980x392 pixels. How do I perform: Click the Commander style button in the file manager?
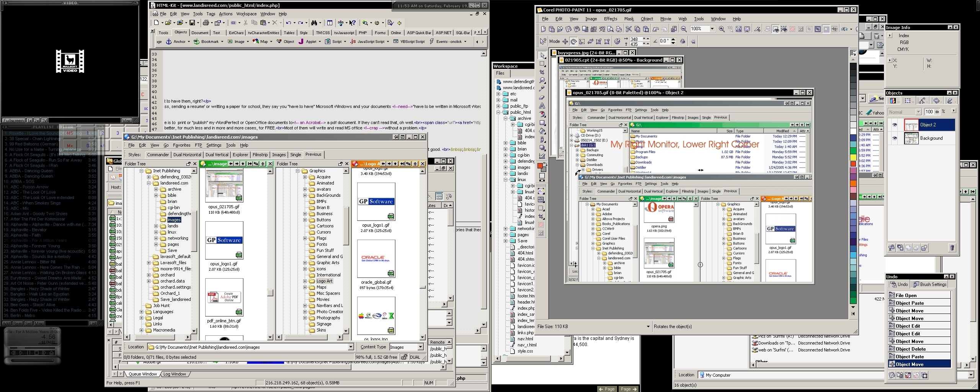point(158,155)
